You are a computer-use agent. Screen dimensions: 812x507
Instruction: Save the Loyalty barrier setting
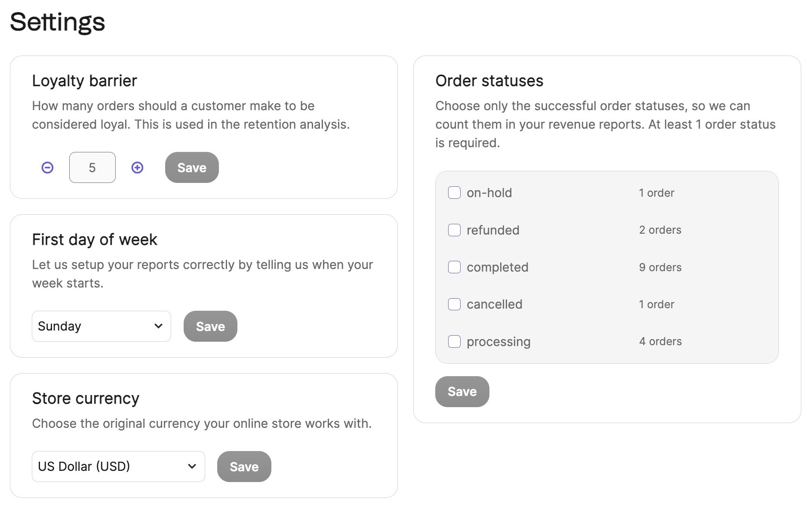click(x=192, y=167)
